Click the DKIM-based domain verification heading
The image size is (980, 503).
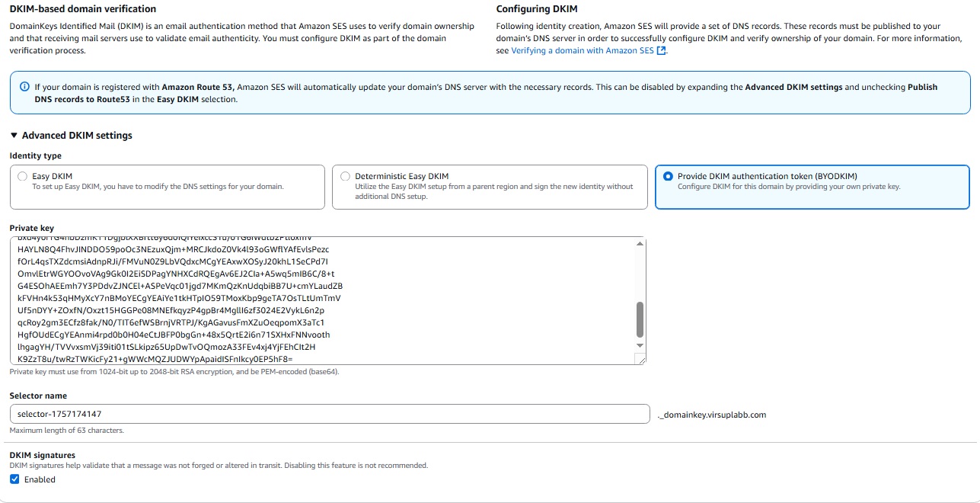83,9
